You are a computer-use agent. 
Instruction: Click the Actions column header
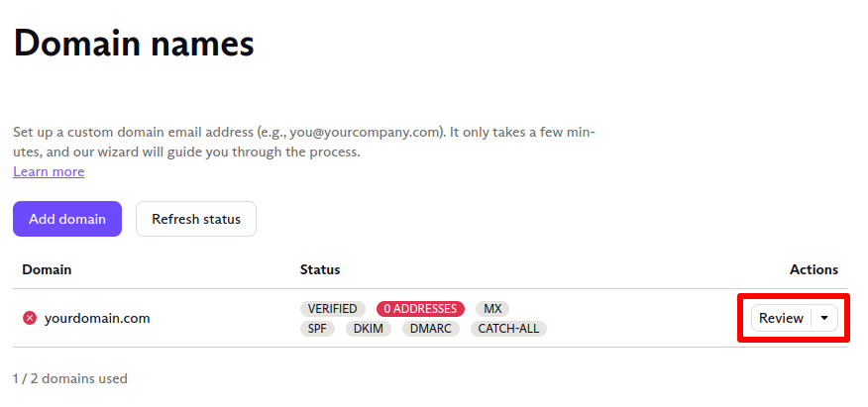pos(814,270)
